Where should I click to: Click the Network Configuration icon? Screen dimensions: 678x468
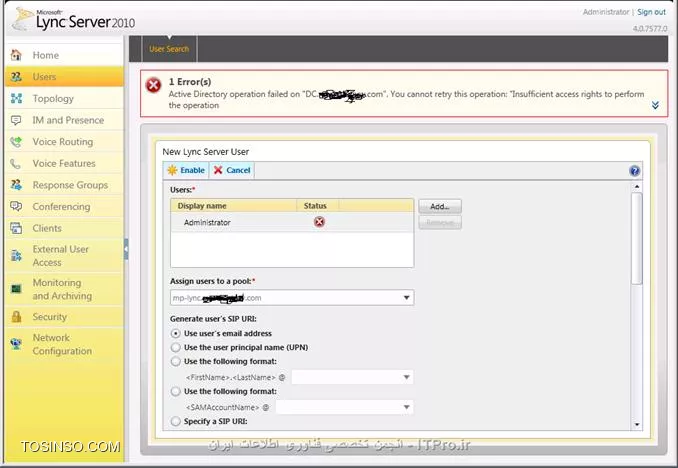click(16, 344)
